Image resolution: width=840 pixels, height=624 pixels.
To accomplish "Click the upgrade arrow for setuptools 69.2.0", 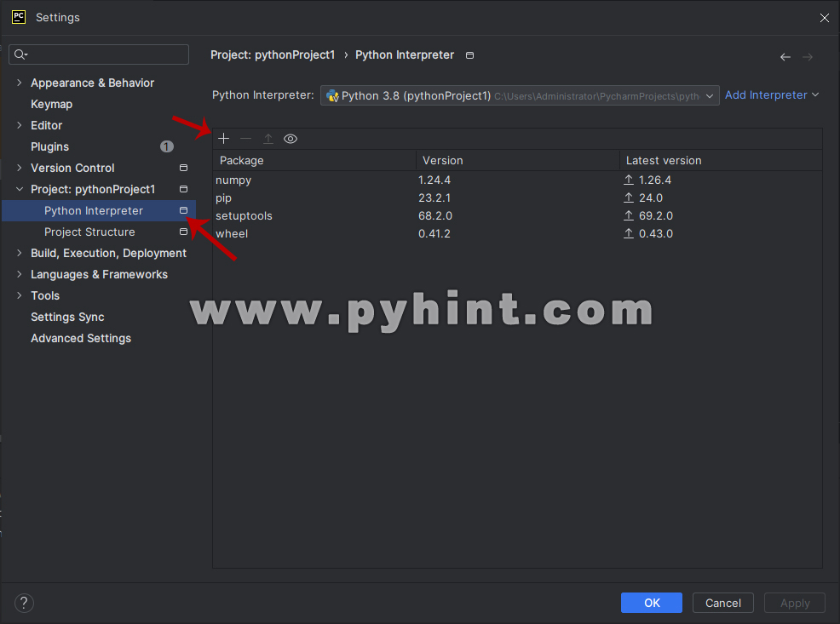I will click(x=629, y=215).
